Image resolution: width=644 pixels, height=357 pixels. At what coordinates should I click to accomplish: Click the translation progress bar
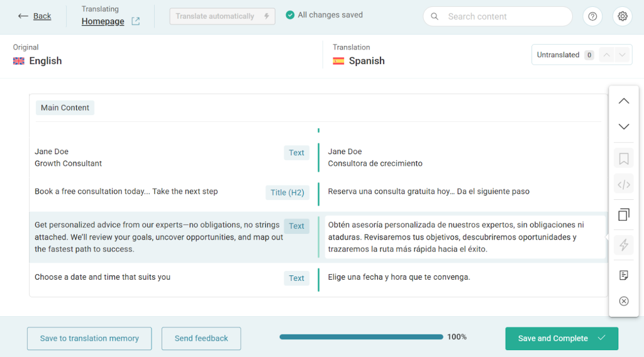click(x=362, y=337)
